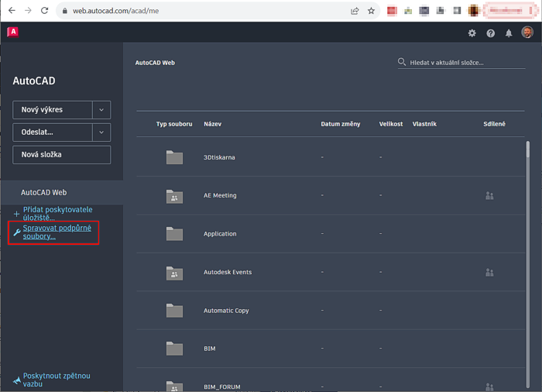Click Přidat poskytovatele úložiště link

point(57,213)
